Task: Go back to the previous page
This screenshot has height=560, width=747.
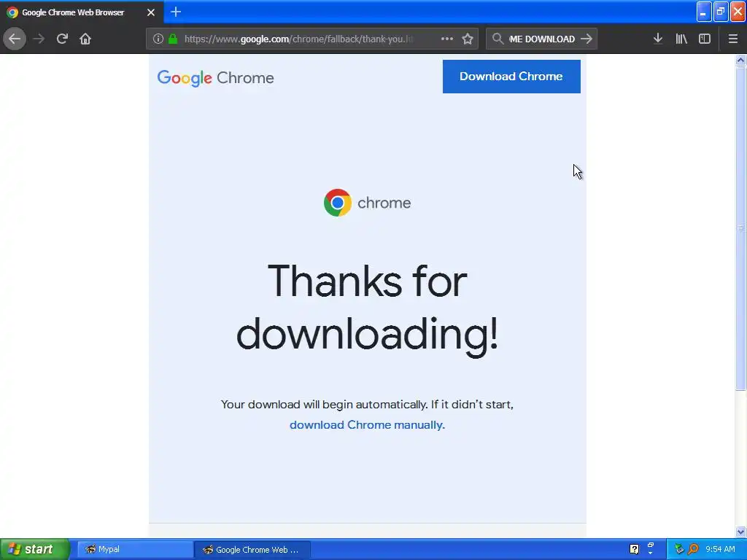Action: pyautogui.click(x=15, y=39)
